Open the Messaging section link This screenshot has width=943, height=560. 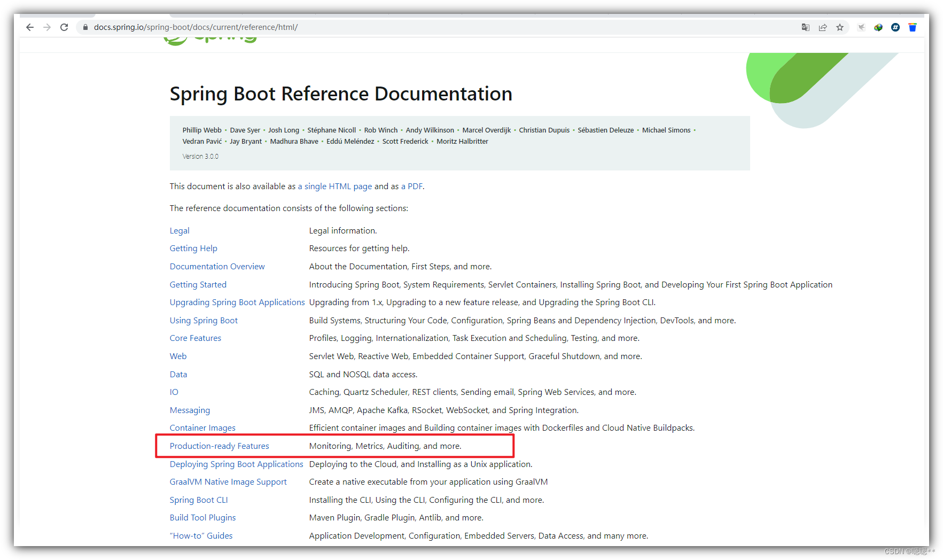click(x=190, y=410)
